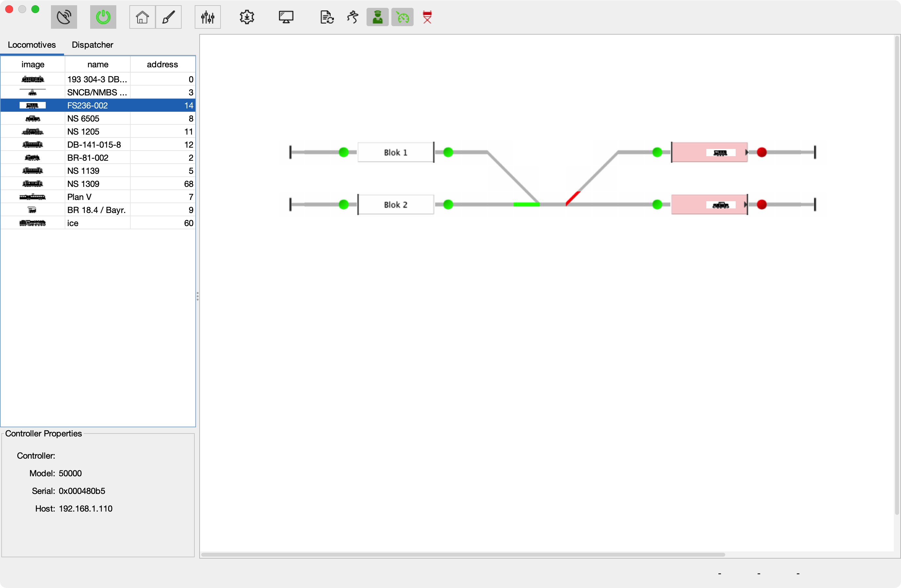901x588 pixels.
Task: Click the Blok 1 block tile
Action: pyautogui.click(x=396, y=152)
